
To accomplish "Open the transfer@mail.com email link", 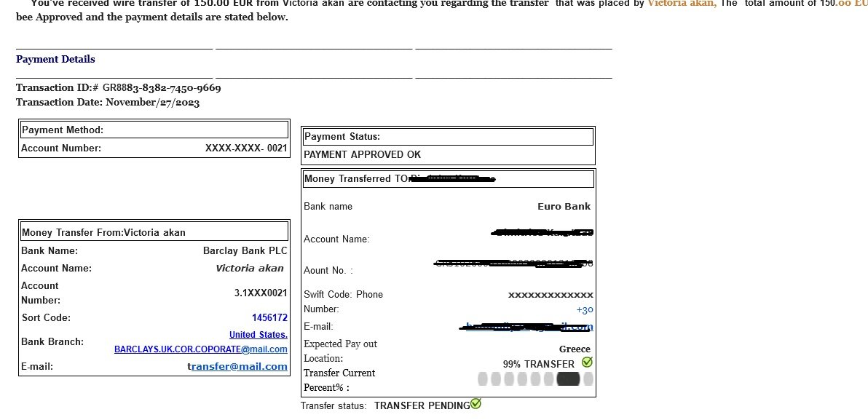I will coord(239,366).
